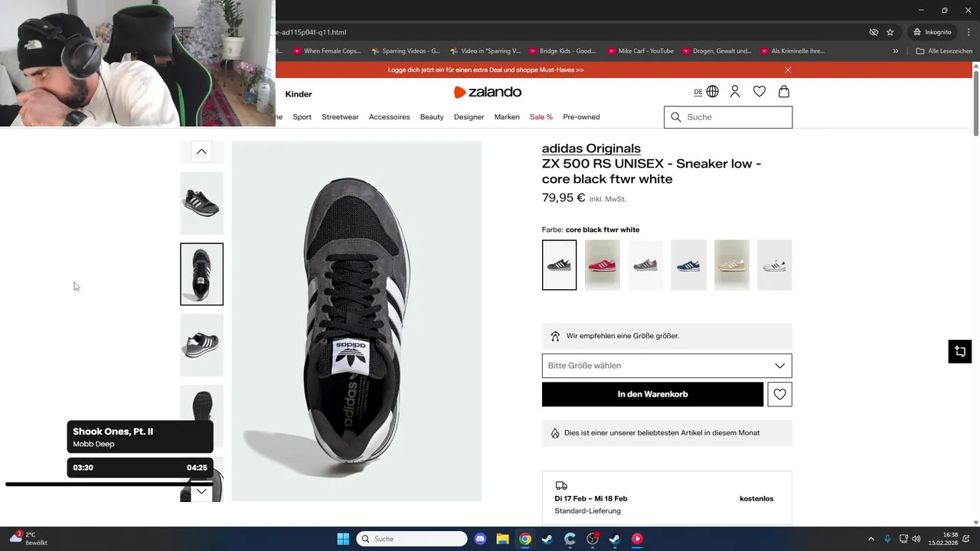980x551 pixels.
Task: Open the Designer menu item
Action: tap(469, 117)
